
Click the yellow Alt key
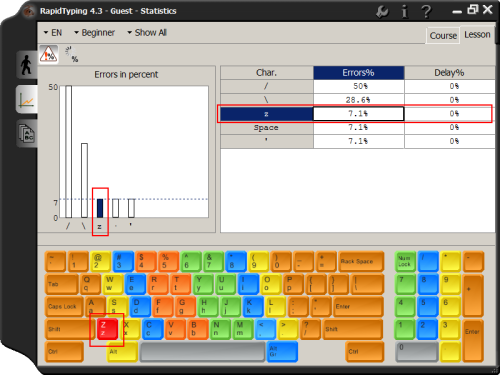[x=122, y=351]
